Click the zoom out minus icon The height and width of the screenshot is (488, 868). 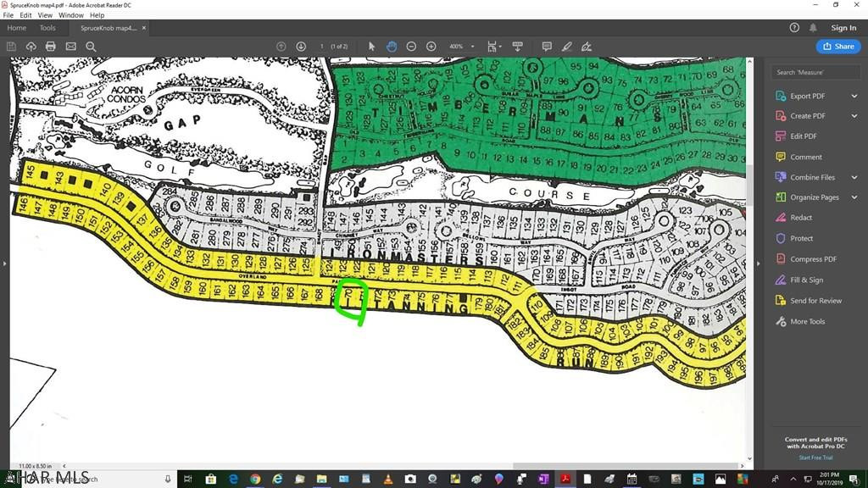click(x=411, y=46)
